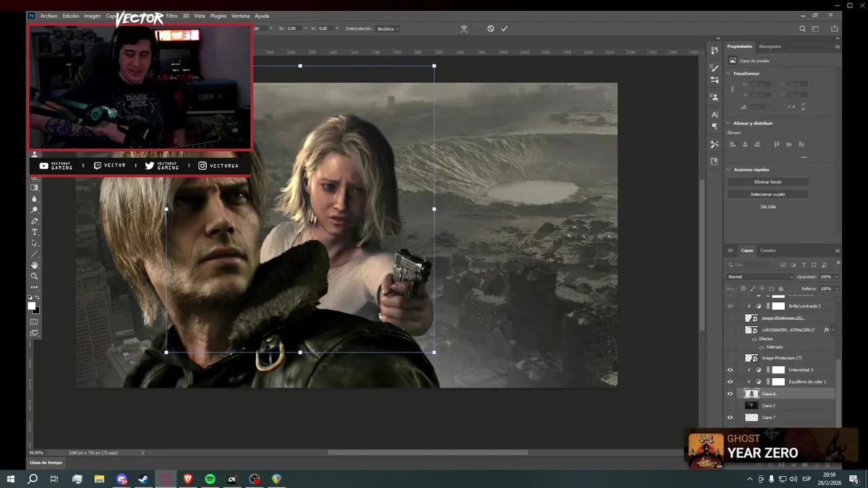
Task: Show the Capa 2 layer
Action: 730,405
